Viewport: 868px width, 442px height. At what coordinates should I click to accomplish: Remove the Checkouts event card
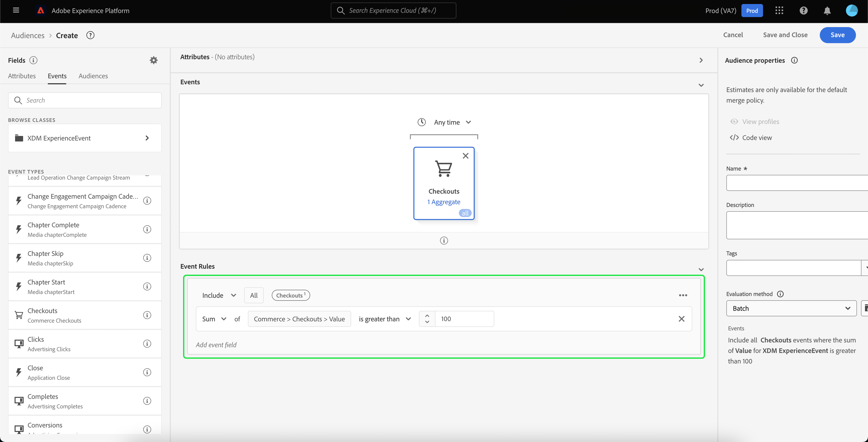465,156
